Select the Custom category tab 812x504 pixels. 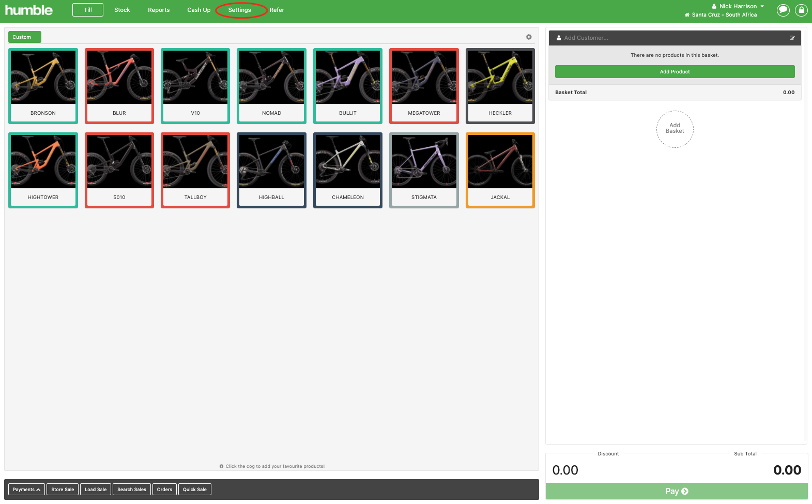coord(24,37)
